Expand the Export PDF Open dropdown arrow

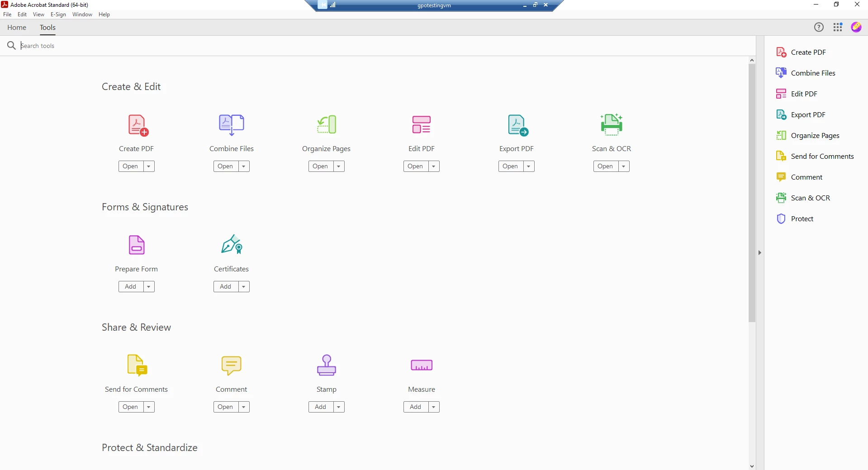click(529, 166)
